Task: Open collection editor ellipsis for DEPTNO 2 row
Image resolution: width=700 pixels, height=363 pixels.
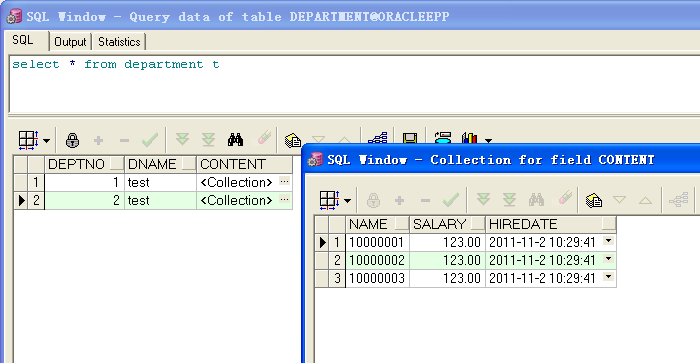Action: 284,200
